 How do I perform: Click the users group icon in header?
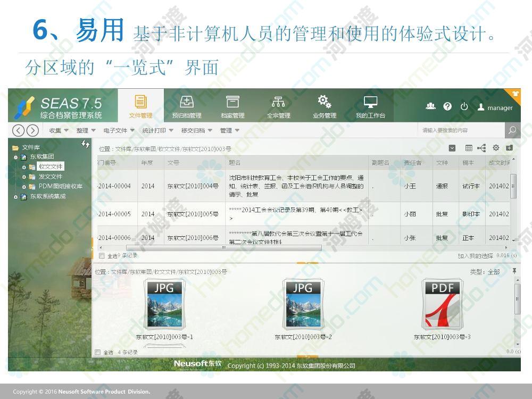click(x=430, y=106)
